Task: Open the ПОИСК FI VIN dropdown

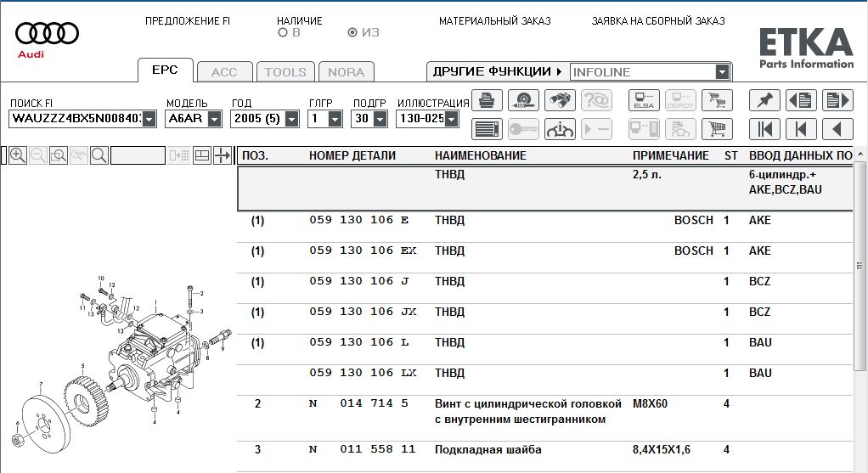Action: (149, 119)
